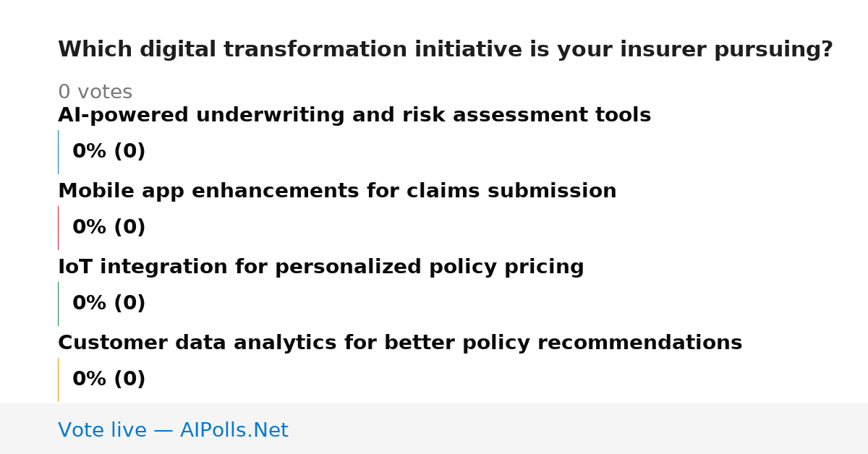Click 0% (0) result under Mobile app enhancements
The width and height of the screenshot is (868, 454).
109,228
